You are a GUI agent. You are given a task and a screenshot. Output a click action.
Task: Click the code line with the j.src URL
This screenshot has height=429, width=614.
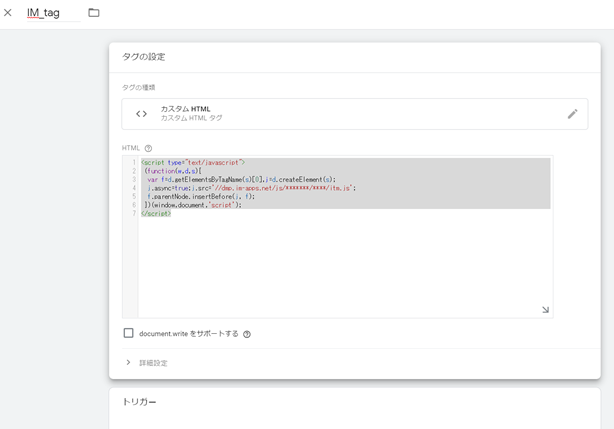pos(250,187)
